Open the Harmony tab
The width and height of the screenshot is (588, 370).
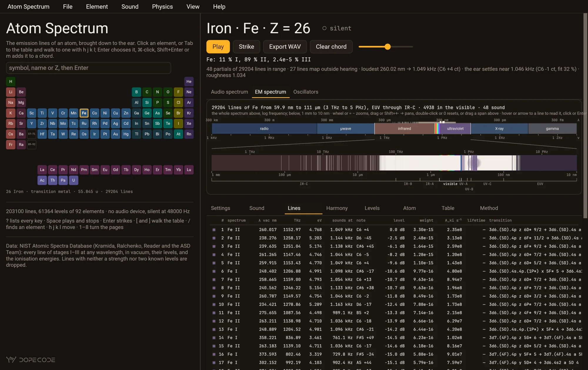pos(337,208)
